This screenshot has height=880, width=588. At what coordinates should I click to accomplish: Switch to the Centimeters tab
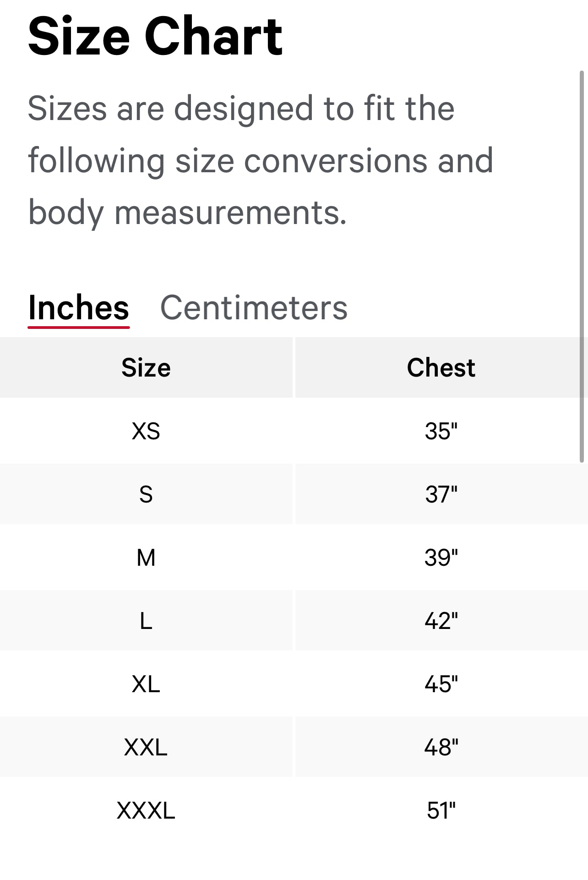tap(254, 307)
